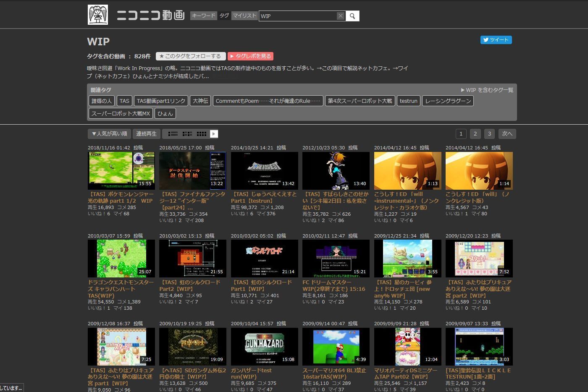Switch to grid thumbnail view icon
This screenshot has height=392, width=588.
tap(202, 134)
